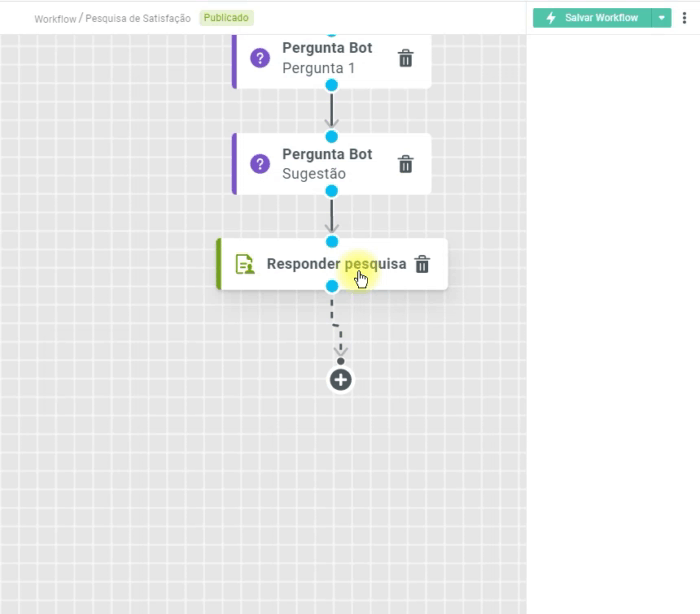The width and height of the screenshot is (700, 614).
Task: Go to Workflow in the breadcrumb
Action: coord(55,19)
